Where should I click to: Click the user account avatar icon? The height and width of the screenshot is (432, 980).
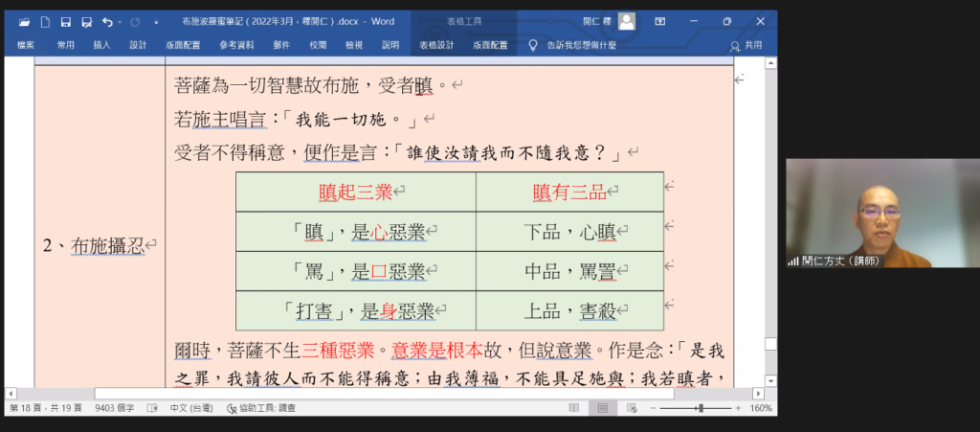pyautogui.click(x=626, y=21)
